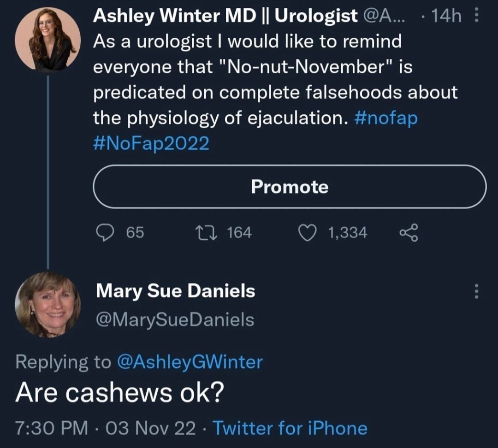Click the Mary Sue Daniels display name
This screenshot has width=498, height=448.
pos(175,291)
